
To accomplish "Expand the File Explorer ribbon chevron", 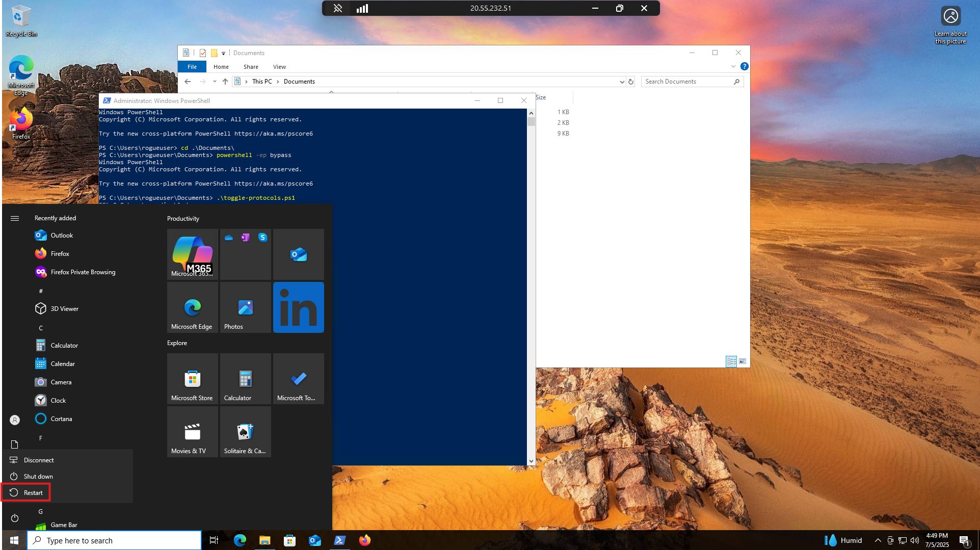I will [733, 66].
